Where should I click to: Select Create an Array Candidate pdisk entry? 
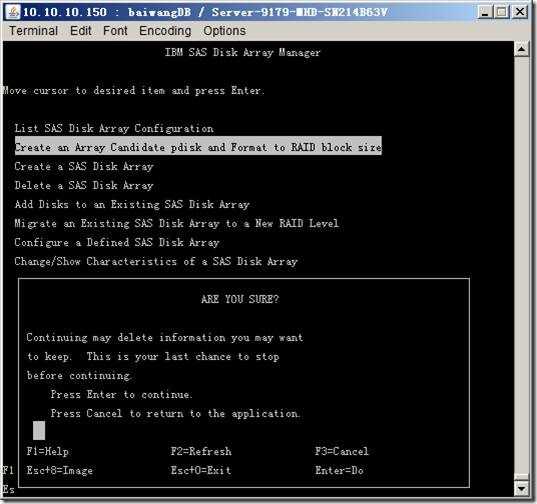(198, 147)
